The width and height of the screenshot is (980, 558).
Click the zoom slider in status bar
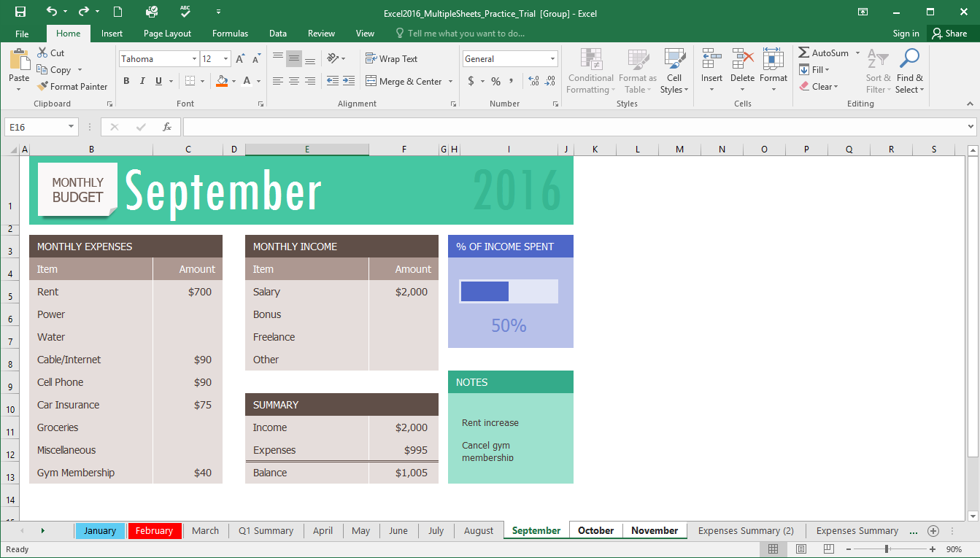click(887, 549)
